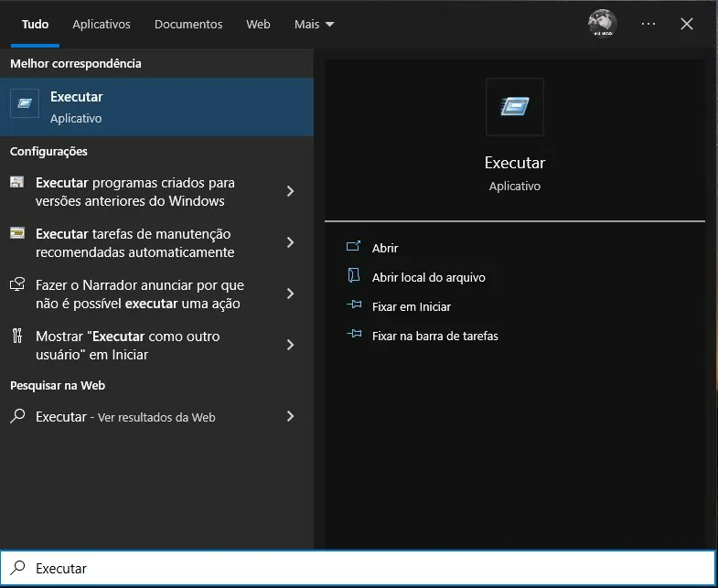The height and width of the screenshot is (588, 718).
Task: Select the Tudo tab
Action: [36, 25]
